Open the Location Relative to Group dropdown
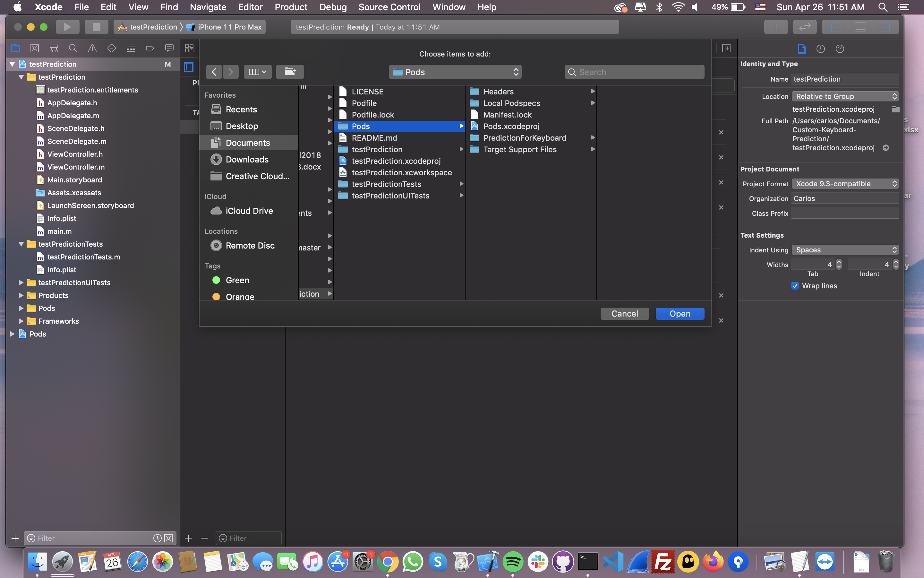The image size is (924, 578). pos(845,96)
